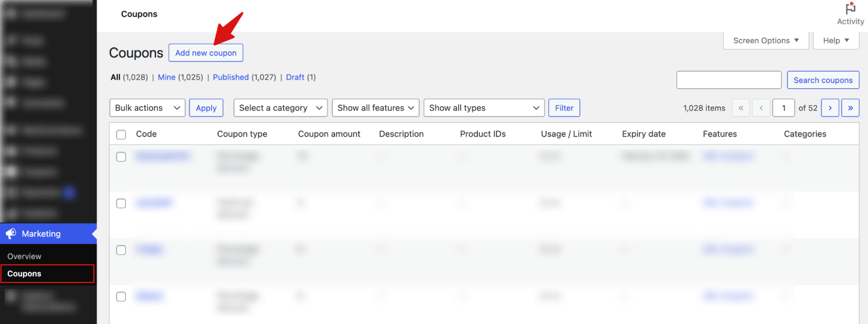Open the Activity flag icon
The height and width of the screenshot is (324, 868).
850,10
